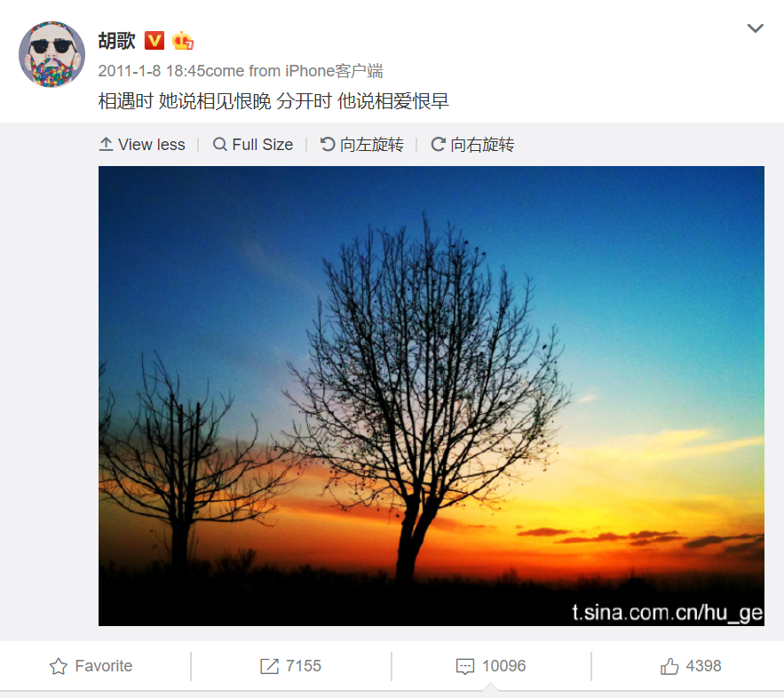
Task: Click the orange V verified badge
Action: tap(154, 41)
